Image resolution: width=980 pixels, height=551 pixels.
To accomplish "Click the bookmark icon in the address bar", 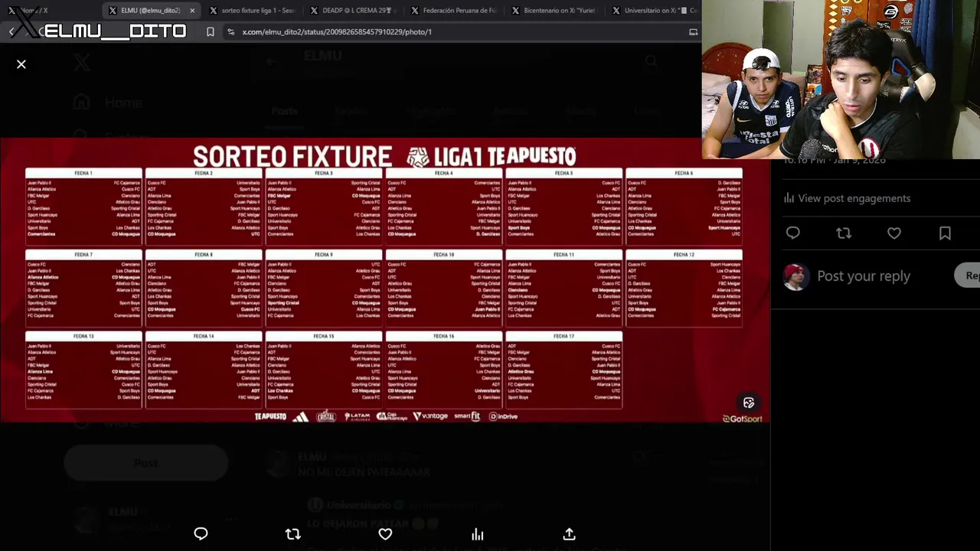I will point(210,32).
